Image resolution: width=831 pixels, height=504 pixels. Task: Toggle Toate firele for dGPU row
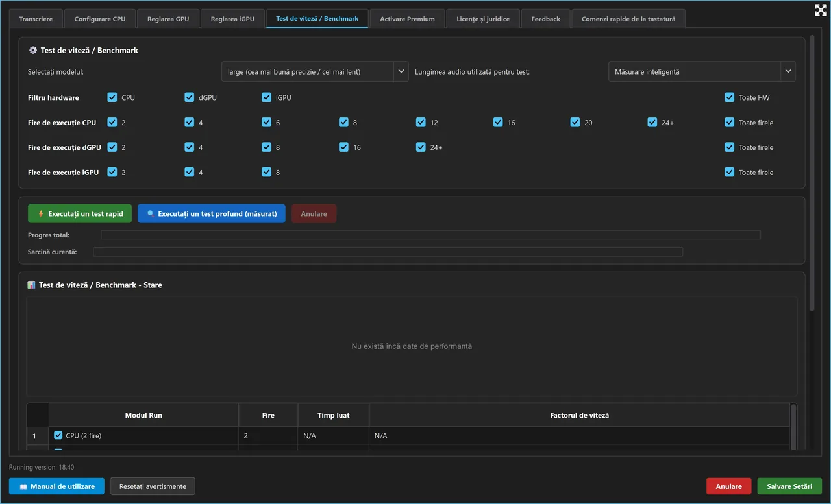tap(730, 147)
